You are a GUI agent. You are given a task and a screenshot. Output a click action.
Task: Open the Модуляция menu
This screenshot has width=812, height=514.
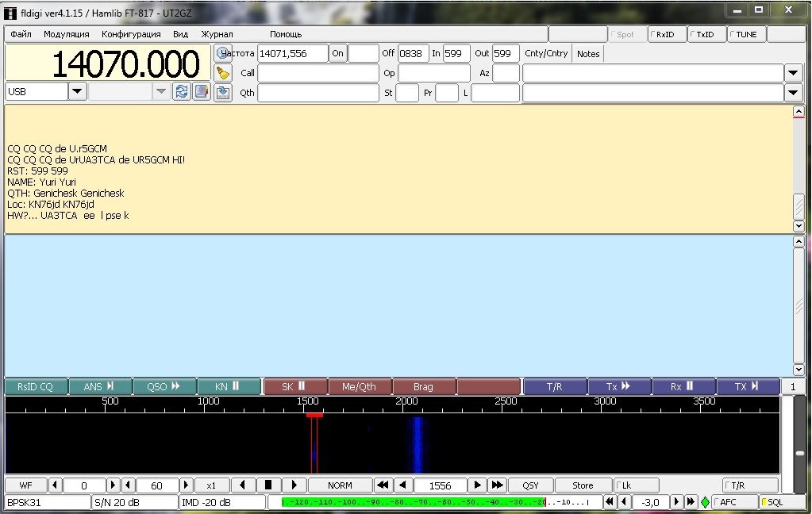click(x=67, y=35)
